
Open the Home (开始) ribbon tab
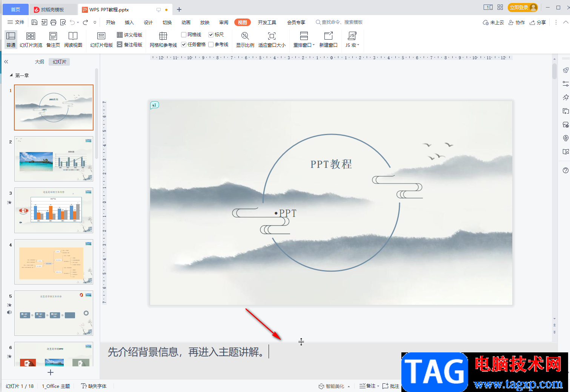click(x=111, y=22)
